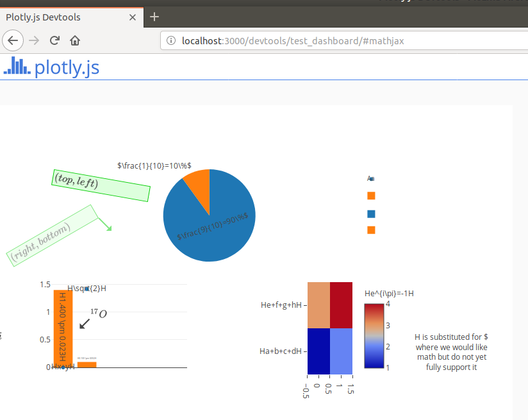Click the Ha+b+c+dH axis label
The image size is (528, 420).
point(281,351)
